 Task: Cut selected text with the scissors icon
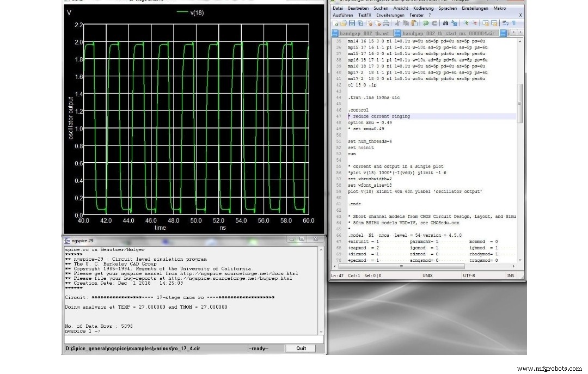(x=397, y=23)
